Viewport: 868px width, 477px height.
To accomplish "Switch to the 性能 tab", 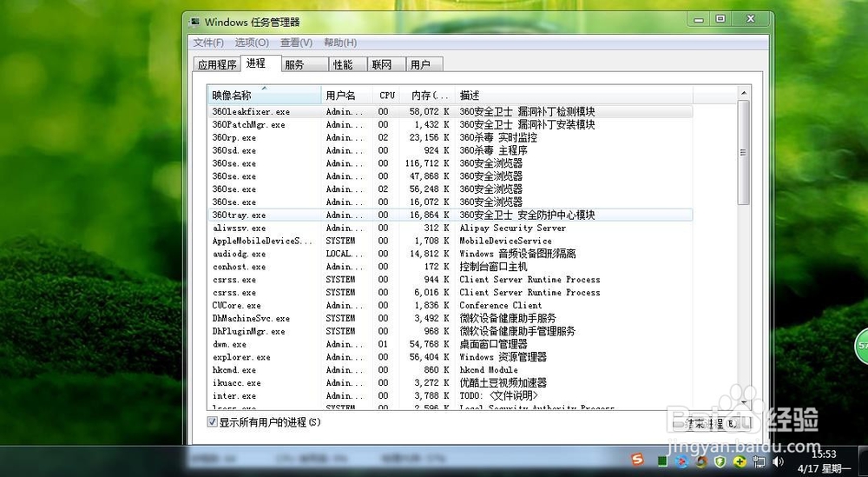I will tap(348, 65).
